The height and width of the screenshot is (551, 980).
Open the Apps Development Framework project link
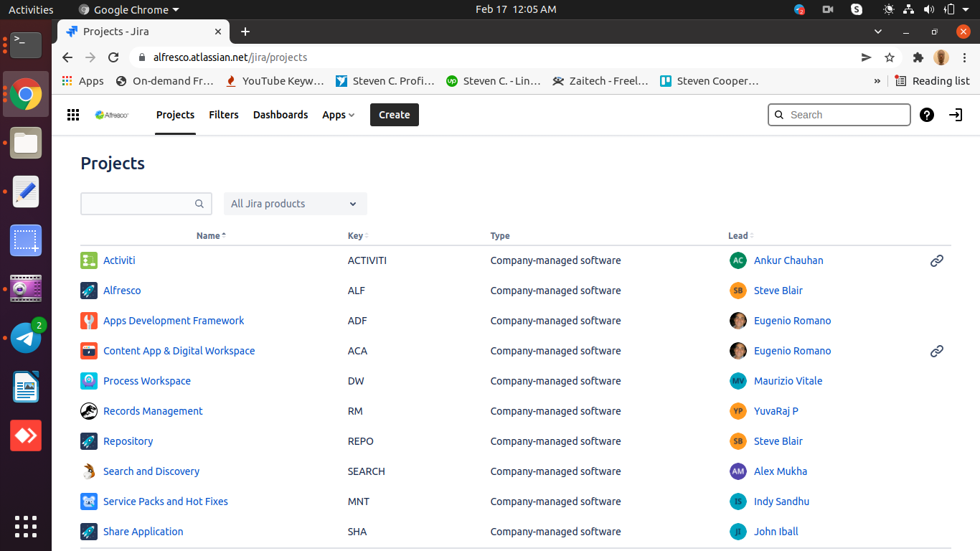click(x=174, y=321)
